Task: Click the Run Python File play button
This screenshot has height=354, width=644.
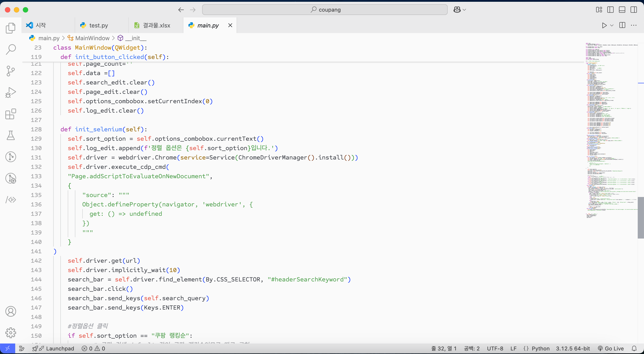Action: tap(604, 25)
